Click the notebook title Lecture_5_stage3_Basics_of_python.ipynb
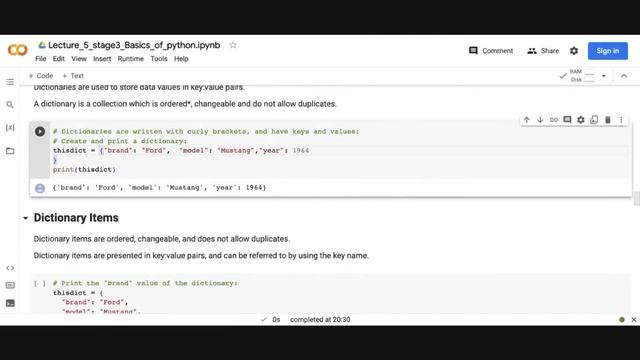The height and width of the screenshot is (360, 640). click(134, 45)
